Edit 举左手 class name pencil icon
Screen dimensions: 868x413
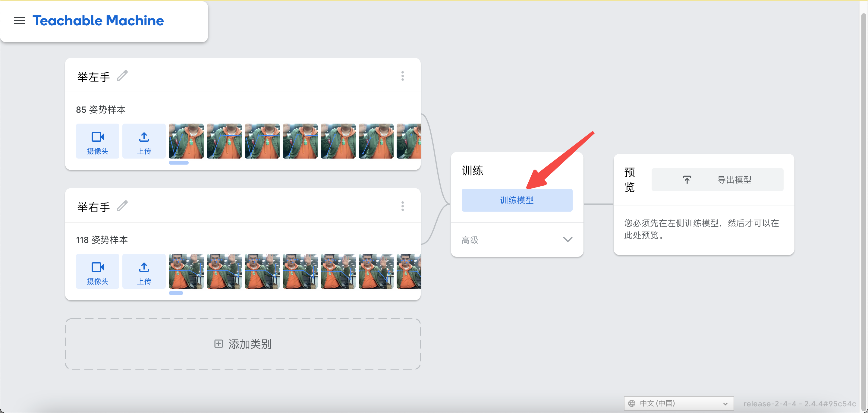[122, 76]
